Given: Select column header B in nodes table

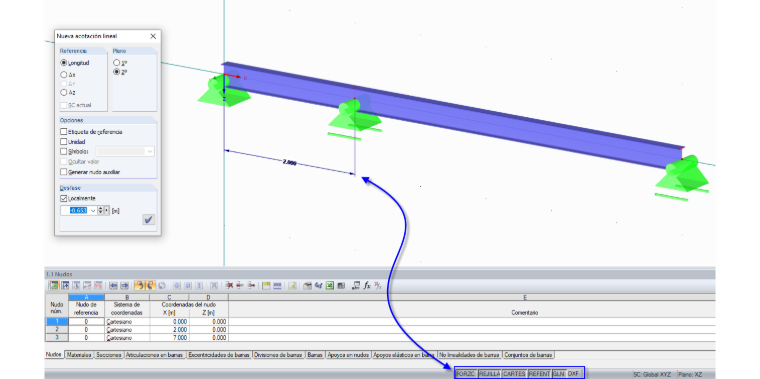Looking at the screenshot, I should [127, 297].
